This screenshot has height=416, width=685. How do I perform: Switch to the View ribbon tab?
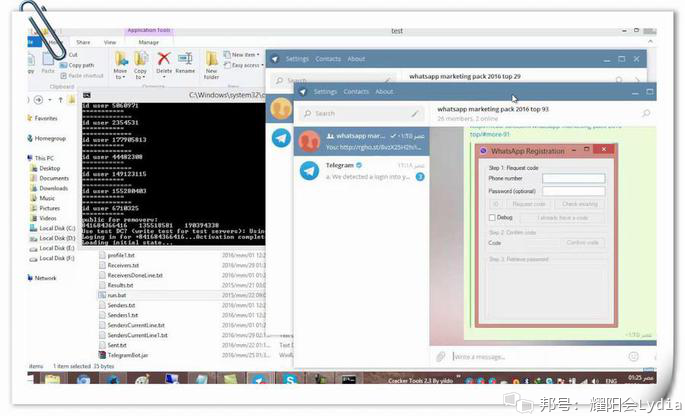110,42
